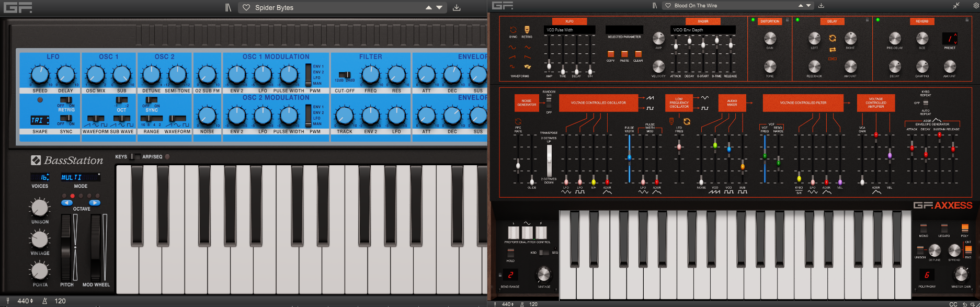Select the Delay effect header
The width and height of the screenshot is (980, 307).
coord(832,21)
